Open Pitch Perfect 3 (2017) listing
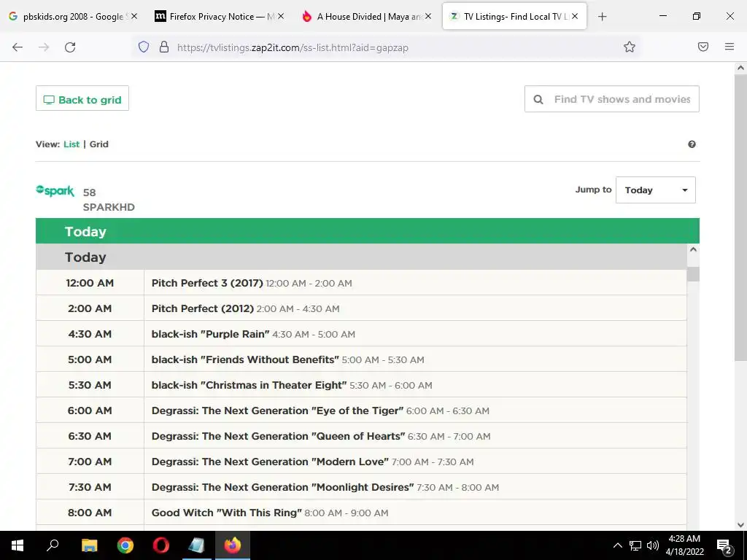 [x=207, y=283]
